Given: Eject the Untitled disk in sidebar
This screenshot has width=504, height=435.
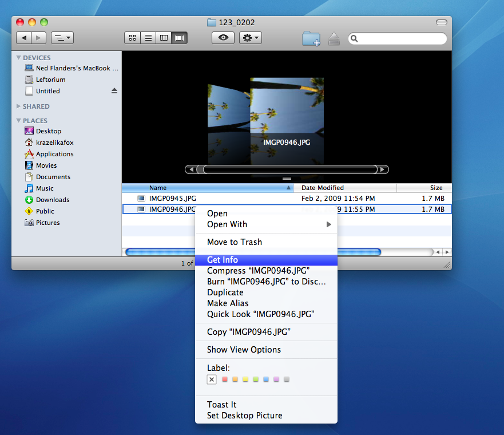Looking at the screenshot, I should 114,91.
